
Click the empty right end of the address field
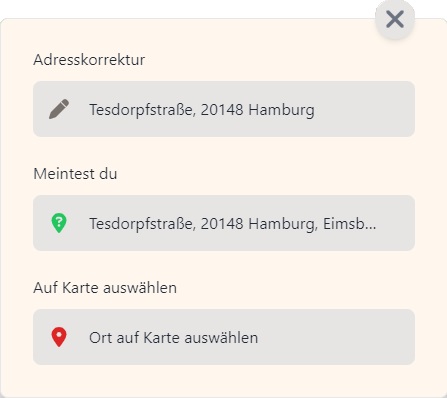click(363, 109)
